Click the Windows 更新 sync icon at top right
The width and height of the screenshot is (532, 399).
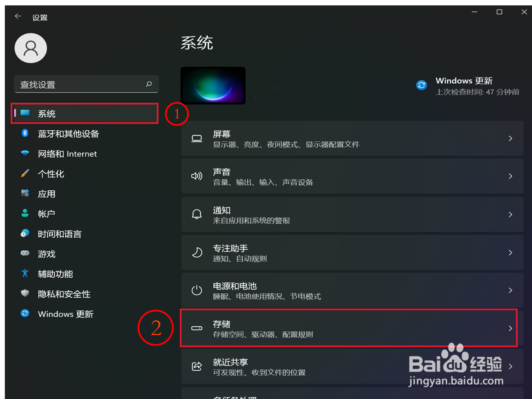[x=421, y=85]
